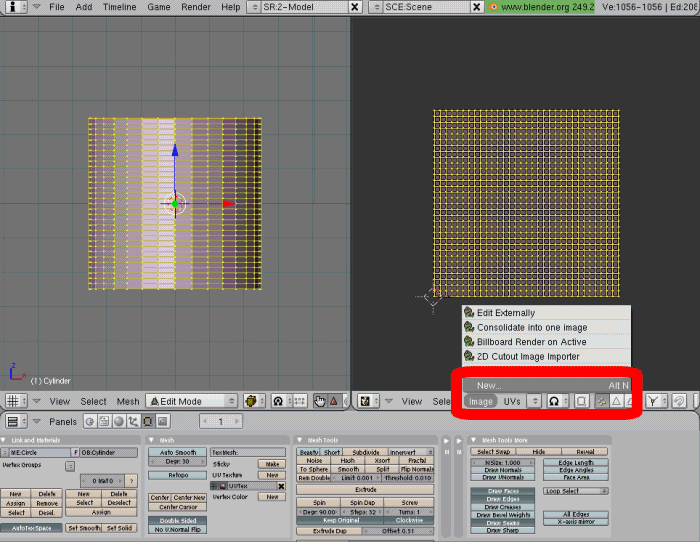This screenshot has width=700, height=542.
Task: Click the Edit Externally menu entry icon
Action: [x=469, y=313]
